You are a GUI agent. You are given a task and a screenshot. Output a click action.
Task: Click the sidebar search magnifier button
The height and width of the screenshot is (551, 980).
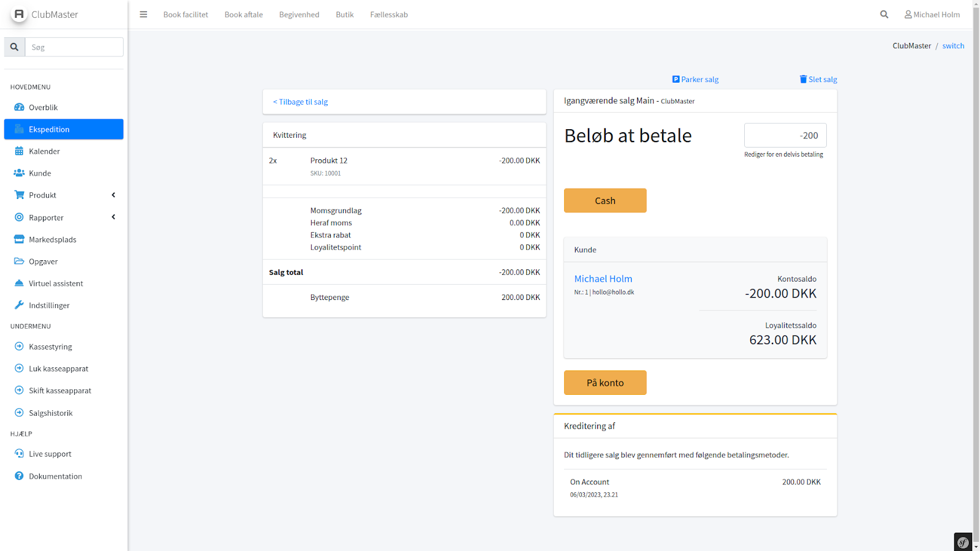pyautogui.click(x=15, y=47)
